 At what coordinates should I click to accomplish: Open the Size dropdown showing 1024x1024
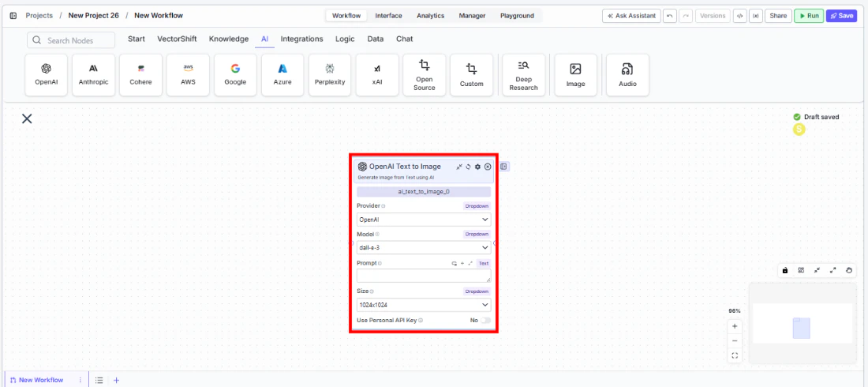[x=424, y=305]
